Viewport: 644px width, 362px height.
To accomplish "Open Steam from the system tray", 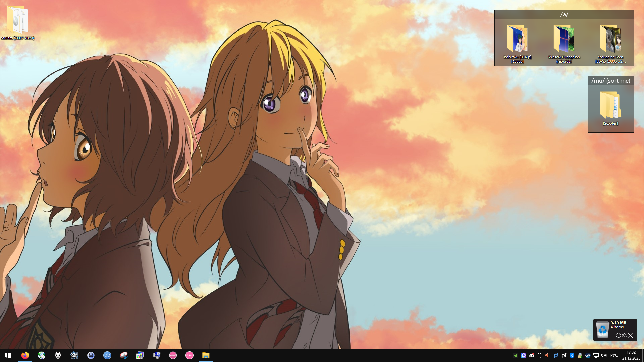I will 588,355.
